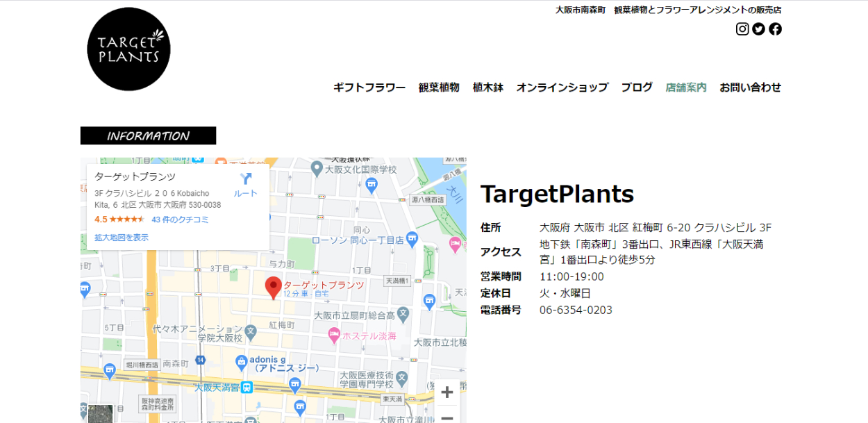Zoom in the map with plus button

tap(447, 392)
